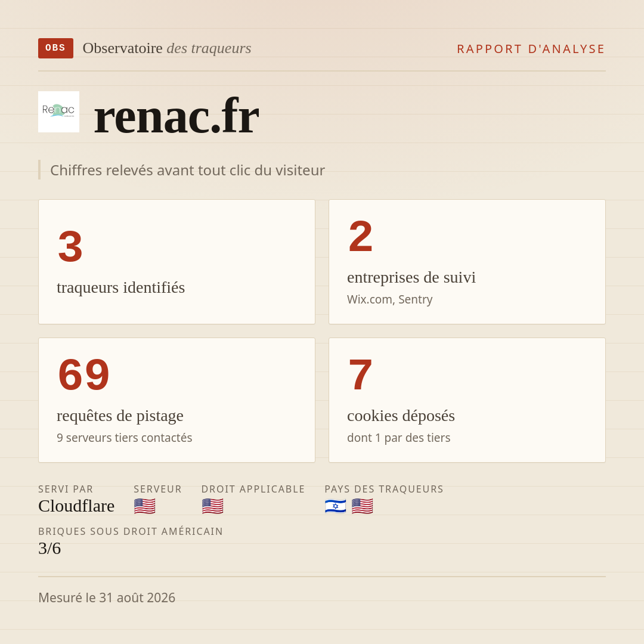Click the Israel flag under Pays des traqueurs
644x644 pixels.
335,506
